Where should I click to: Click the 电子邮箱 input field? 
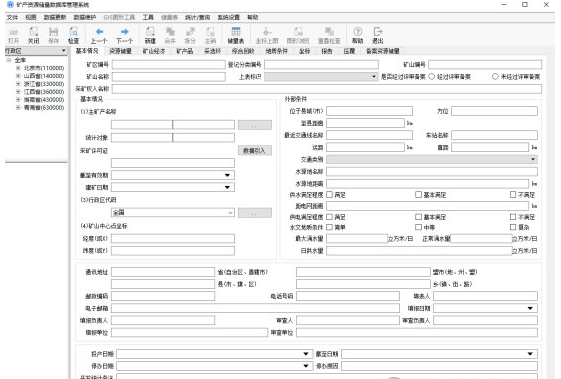[255, 308]
